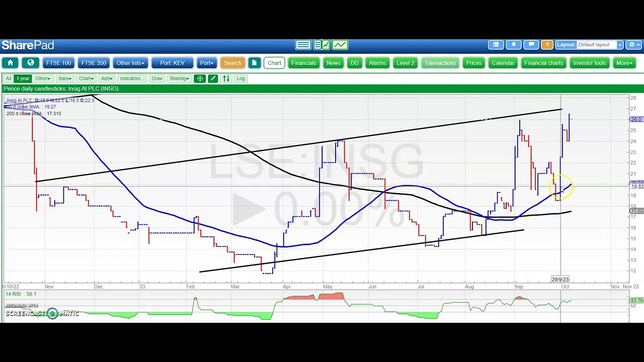The height and width of the screenshot is (362, 644).
Task: Click the orange Search button
Action: click(232, 63)
